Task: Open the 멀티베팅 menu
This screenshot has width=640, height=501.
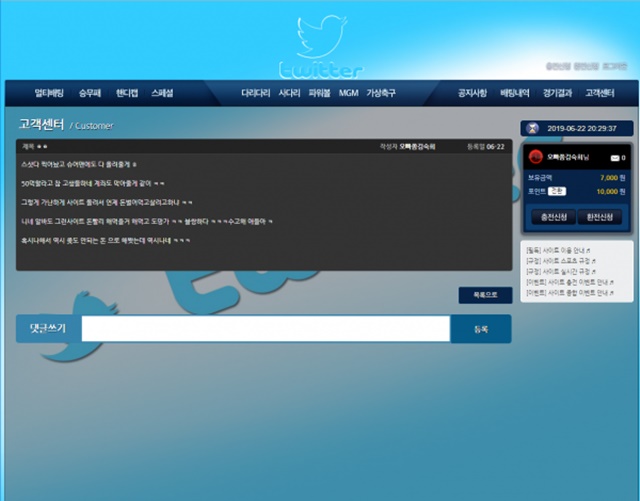Action: pyautogui.click(x=49, y=93)
